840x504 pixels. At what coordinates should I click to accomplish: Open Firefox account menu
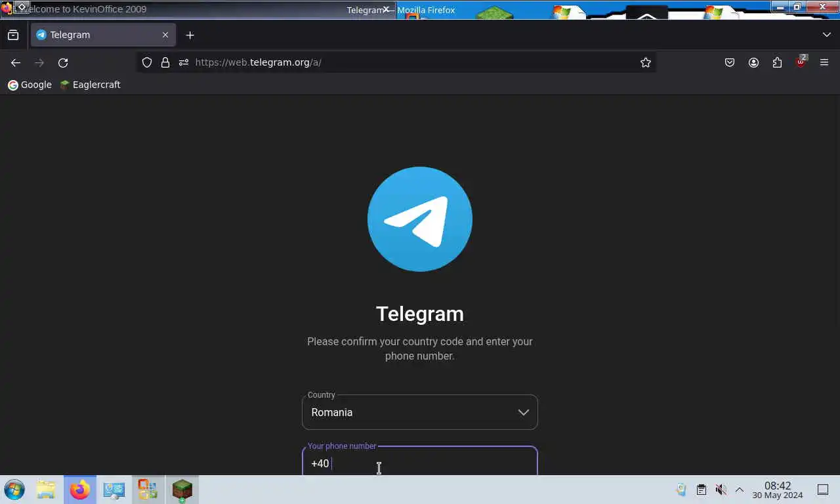point(753,62)
